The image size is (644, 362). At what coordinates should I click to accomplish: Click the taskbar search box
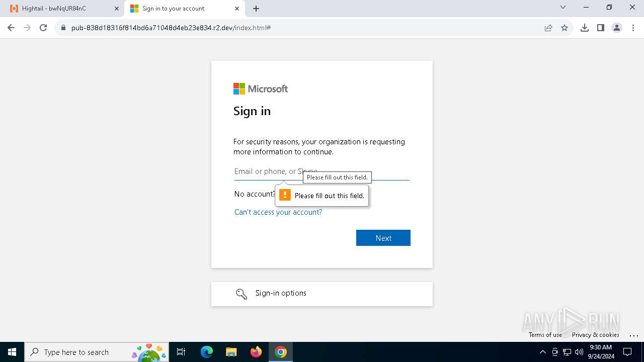[x=97, y=352]
